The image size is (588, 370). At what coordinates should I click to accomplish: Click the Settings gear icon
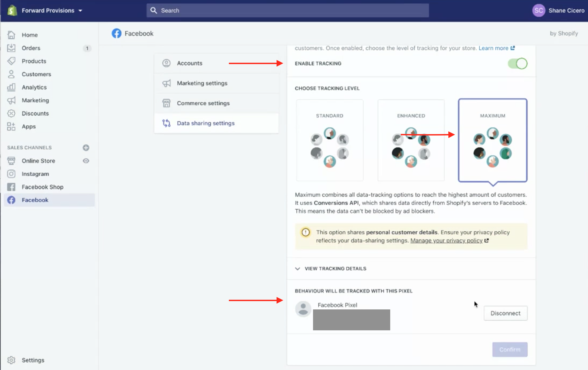coord(11,360)
